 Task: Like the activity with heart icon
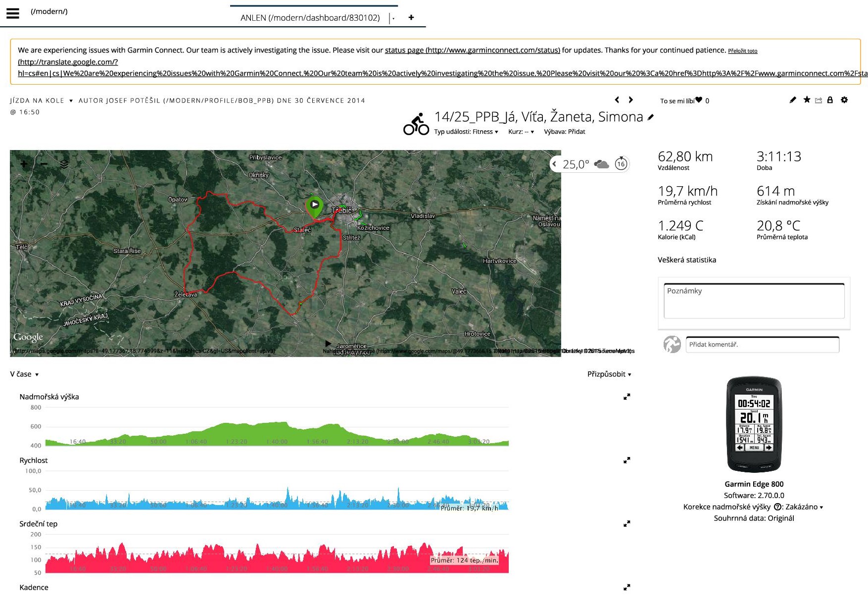click(698, 100)
